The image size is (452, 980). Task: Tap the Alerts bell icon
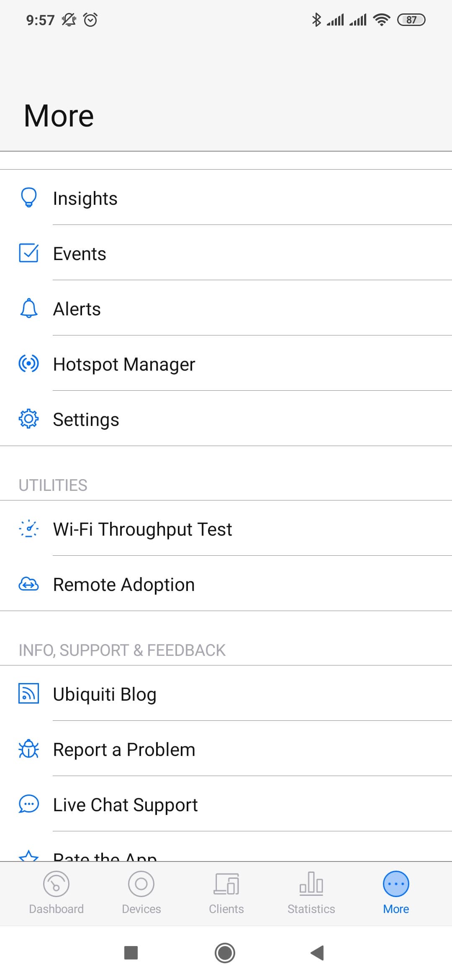pos(28,308)
